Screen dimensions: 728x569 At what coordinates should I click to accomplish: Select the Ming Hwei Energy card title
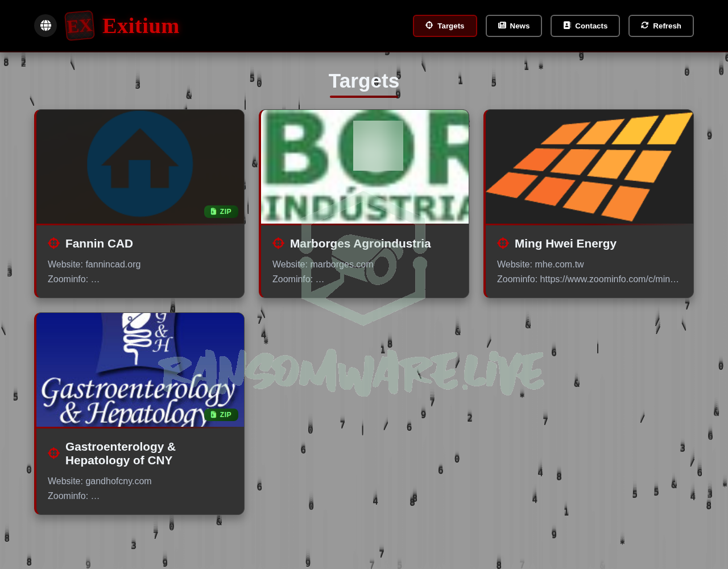pos(565,244)
